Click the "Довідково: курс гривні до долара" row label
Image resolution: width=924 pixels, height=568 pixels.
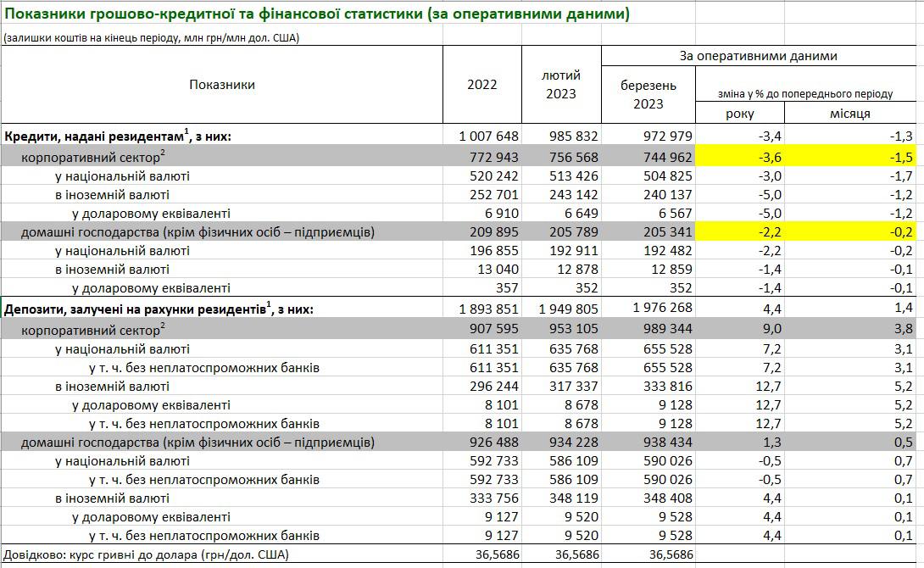click(x=146, y=555)
